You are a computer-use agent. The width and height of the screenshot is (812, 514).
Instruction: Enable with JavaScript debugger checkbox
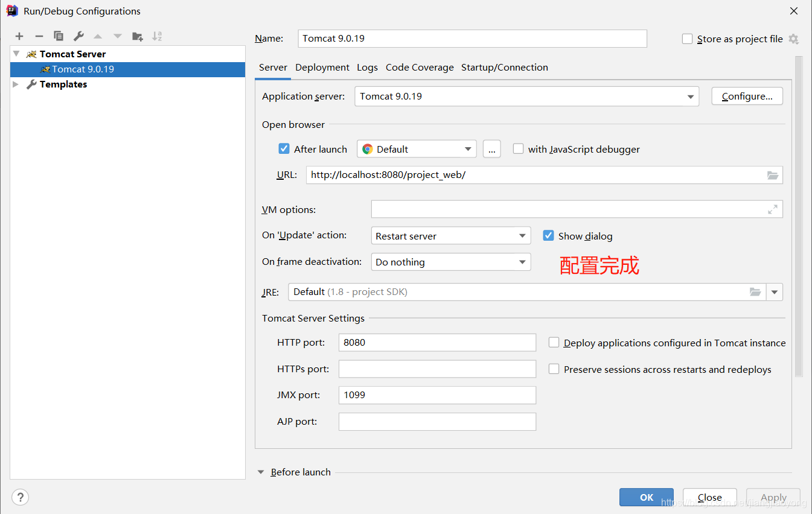(x=518, y=148)
